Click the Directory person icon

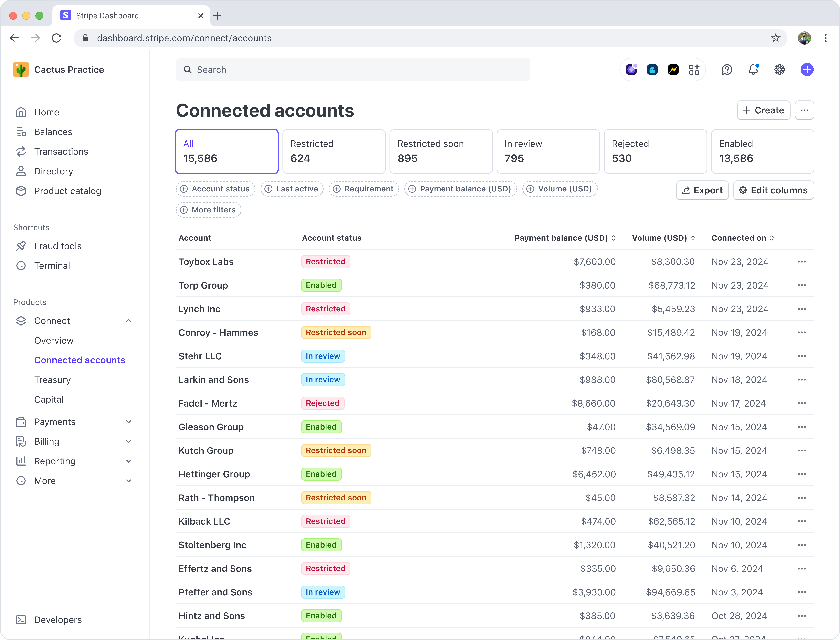pos(21,171)
